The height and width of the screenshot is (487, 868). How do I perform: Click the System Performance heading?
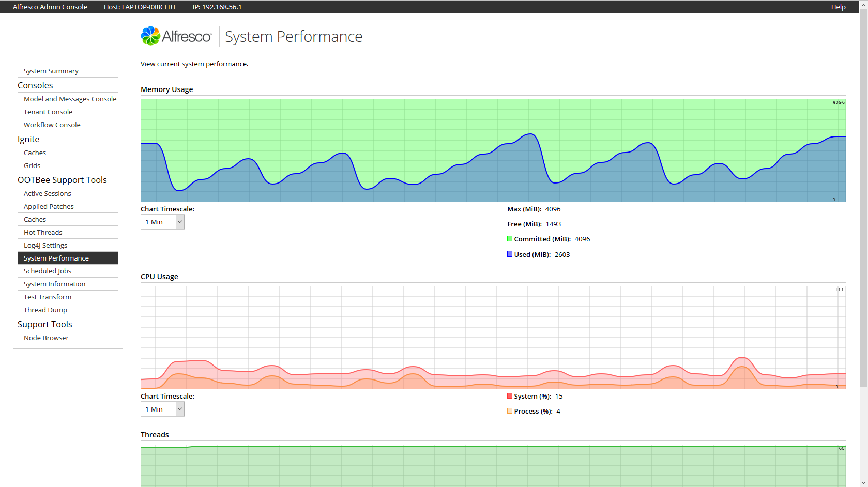pos(294,37)
